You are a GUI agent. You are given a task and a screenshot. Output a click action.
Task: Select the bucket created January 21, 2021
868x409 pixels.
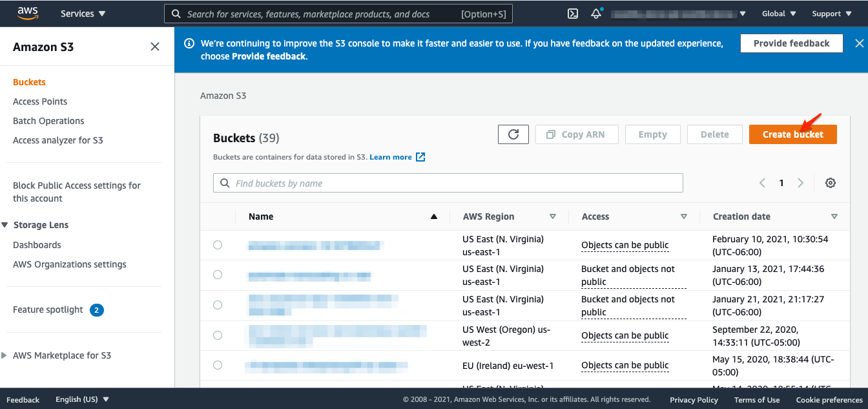218,305
